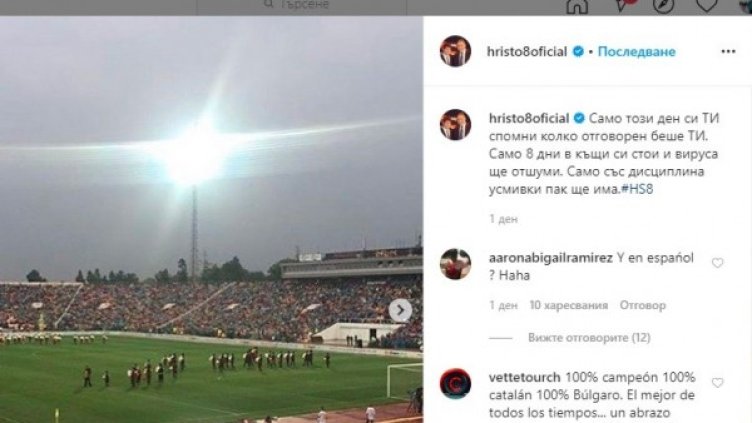Open the #HS8 hashtag link
Screen dimensions: 752x423
(637, 189)
